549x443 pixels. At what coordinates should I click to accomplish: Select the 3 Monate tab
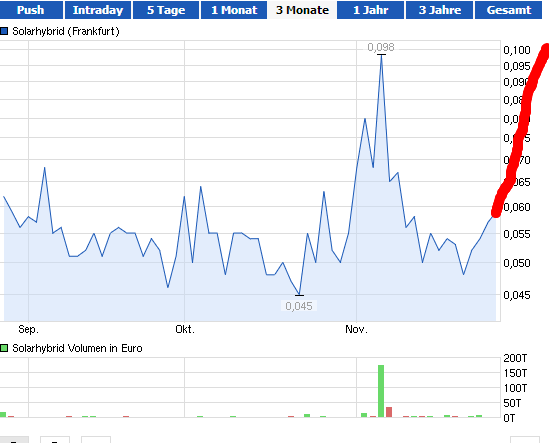[x=302, y=10]
